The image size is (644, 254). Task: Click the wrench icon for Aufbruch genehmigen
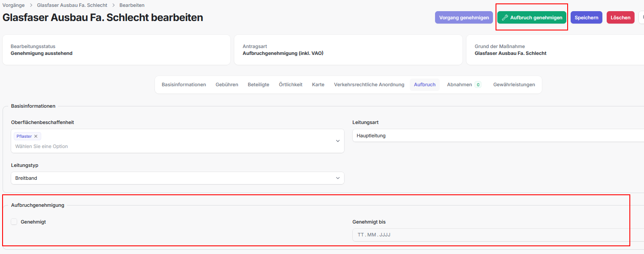tap(505, 18)
